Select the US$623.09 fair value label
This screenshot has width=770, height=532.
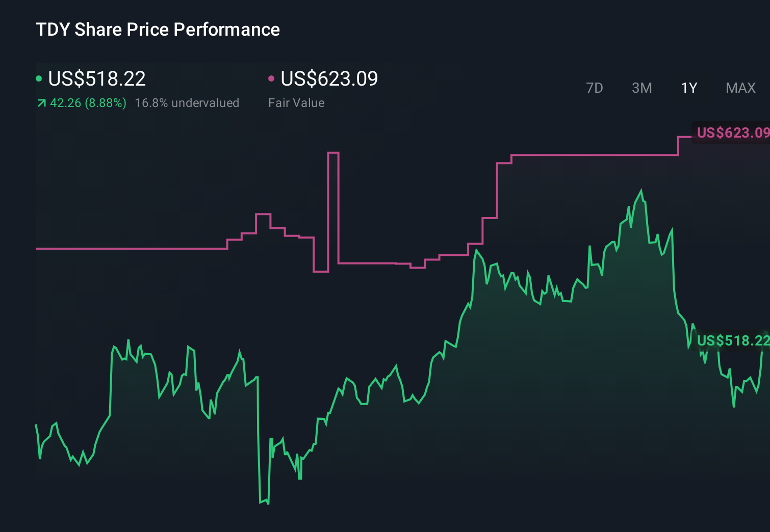pos(733,133)
